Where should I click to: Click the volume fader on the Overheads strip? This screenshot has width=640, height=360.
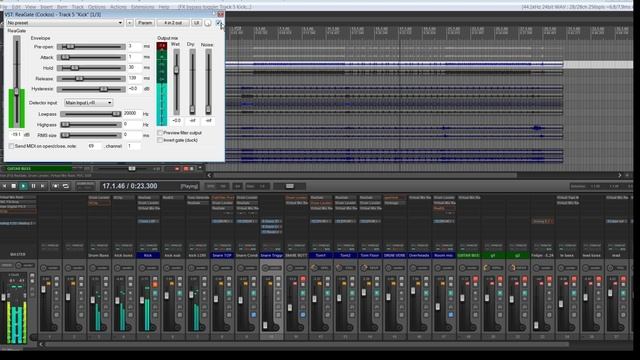pos(413,291)
